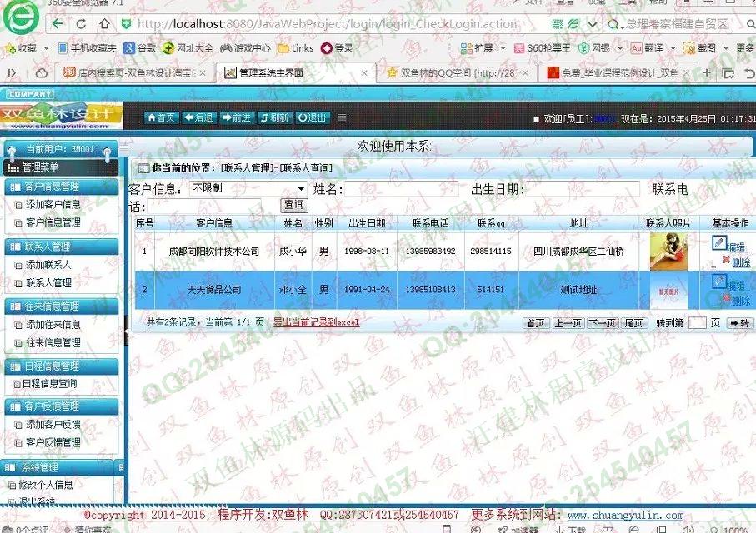Collapse 系统管理 menu section
Image resolution: width=756 pixels, height=533 pixels.
tap(58, 467)
